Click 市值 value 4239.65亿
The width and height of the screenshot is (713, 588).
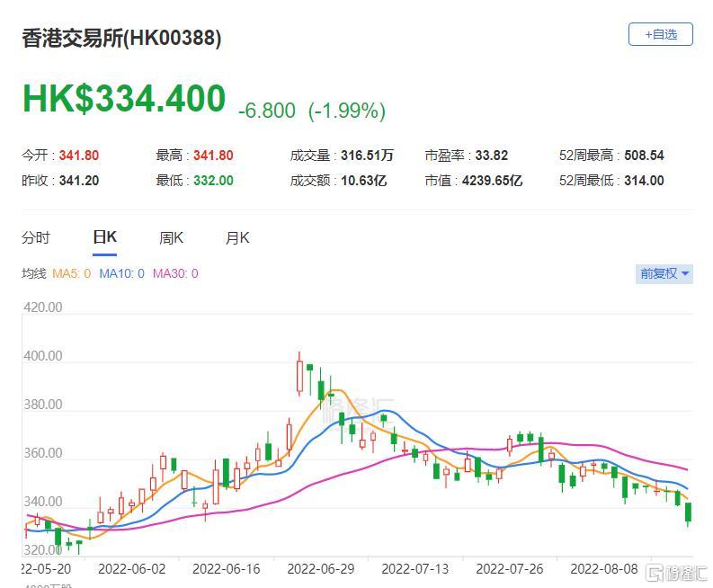[x=492, y=181]
